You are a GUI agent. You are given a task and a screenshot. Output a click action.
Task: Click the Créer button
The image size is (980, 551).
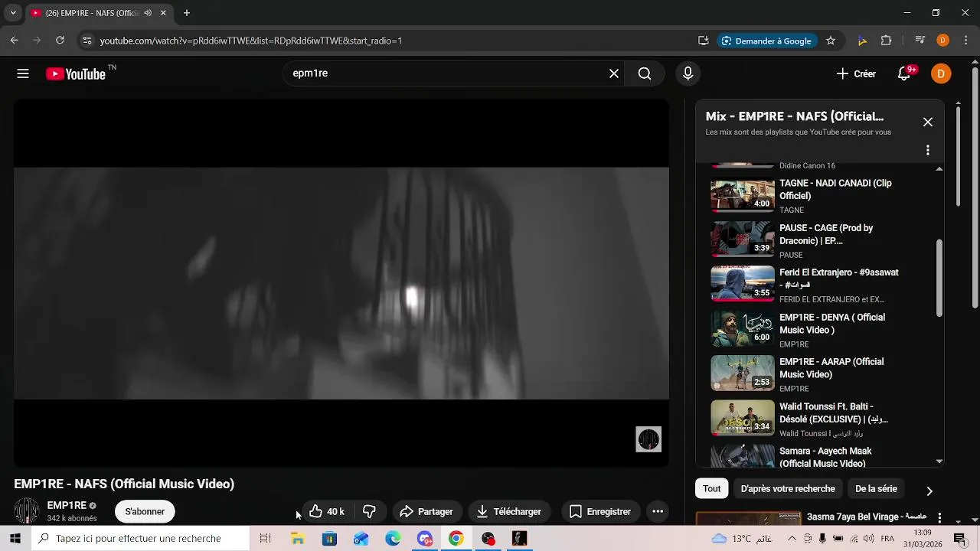pyautogui.click(x=856, y=73)
